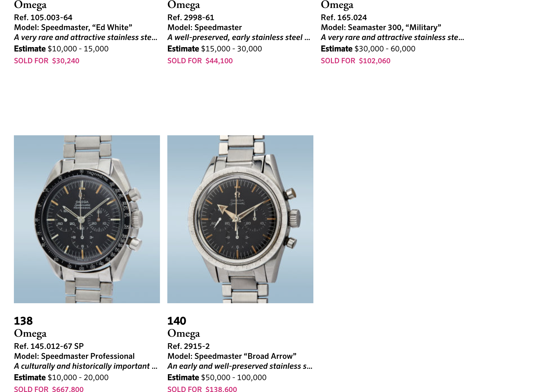This screenshot has height=392, width=536.
Task: Click the SOLD FOR $44,100 price
Action: [x=200, y=61]
